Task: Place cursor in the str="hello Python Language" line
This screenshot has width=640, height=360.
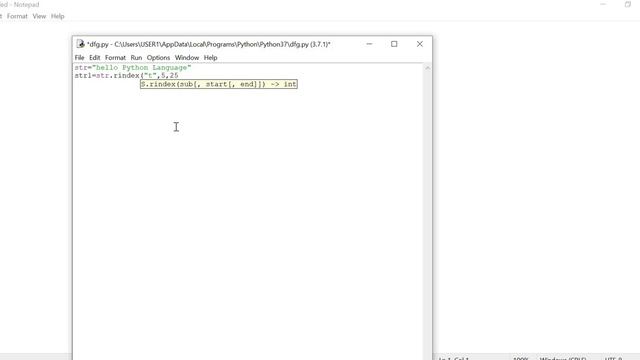Action: pyautogui.click(x=133, y=68)
